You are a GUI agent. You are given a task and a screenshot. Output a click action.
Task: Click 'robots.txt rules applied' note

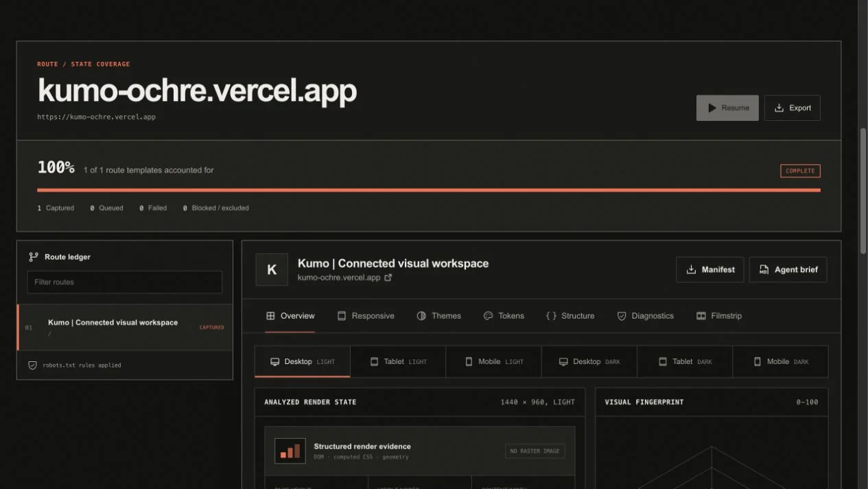click(82, 365)
